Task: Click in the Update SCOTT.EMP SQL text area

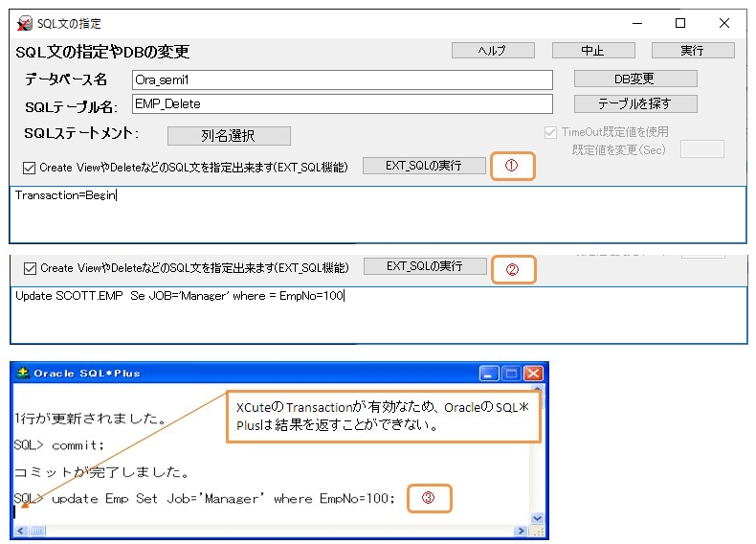Action: tap(379, 315)
